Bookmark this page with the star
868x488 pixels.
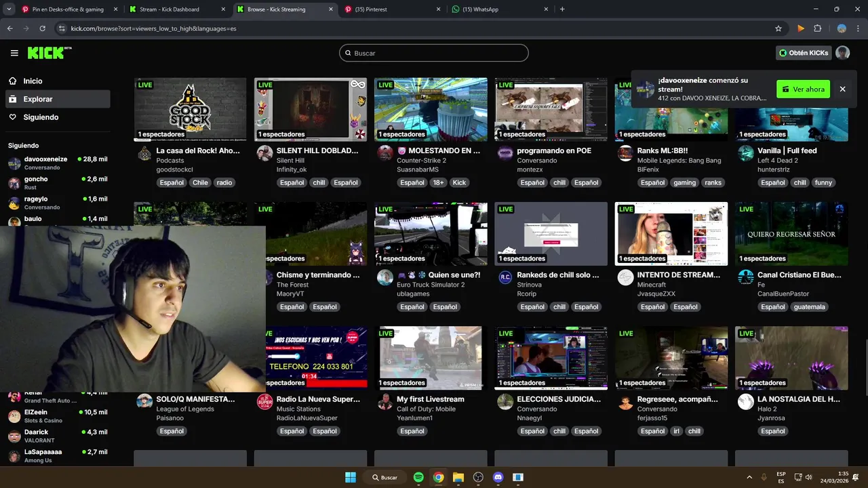(778, 28)
